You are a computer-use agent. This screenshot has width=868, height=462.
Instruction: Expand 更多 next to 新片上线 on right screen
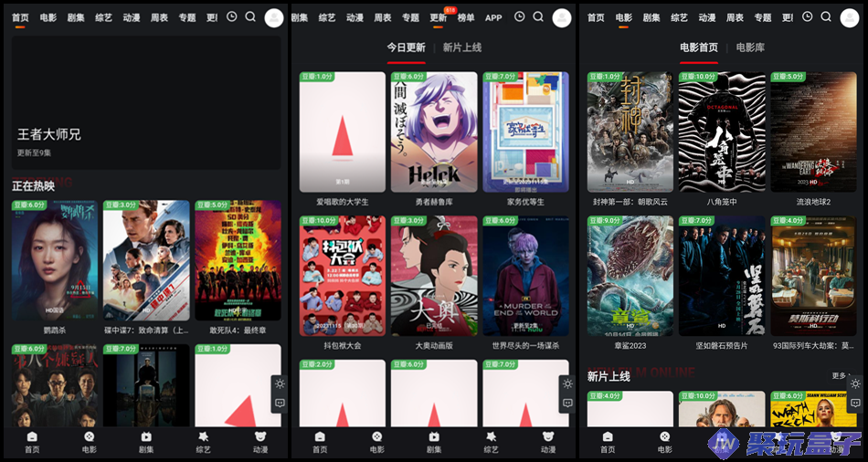coord(841,375)
